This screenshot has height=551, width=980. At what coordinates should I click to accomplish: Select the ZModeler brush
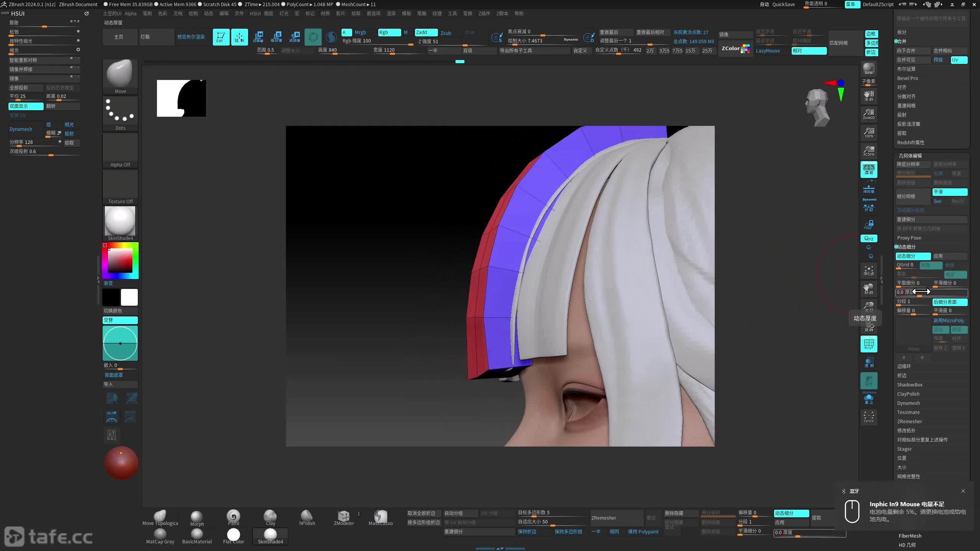[344, 518]
